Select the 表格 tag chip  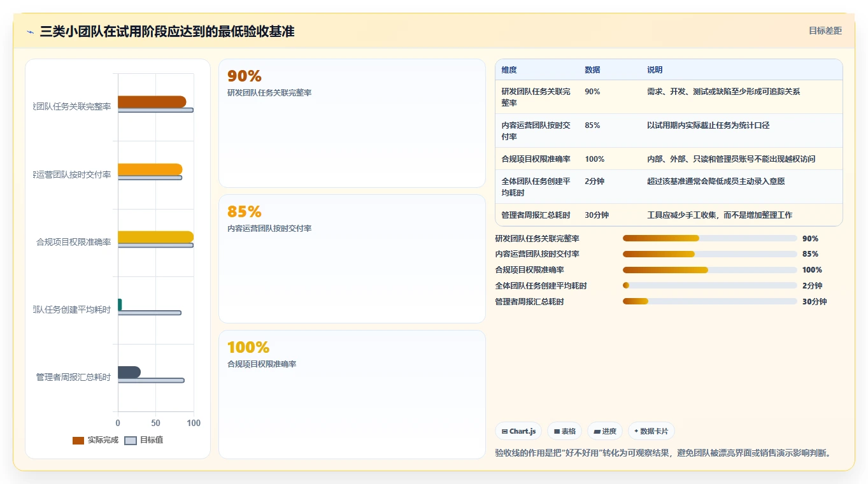click(564, 431)
